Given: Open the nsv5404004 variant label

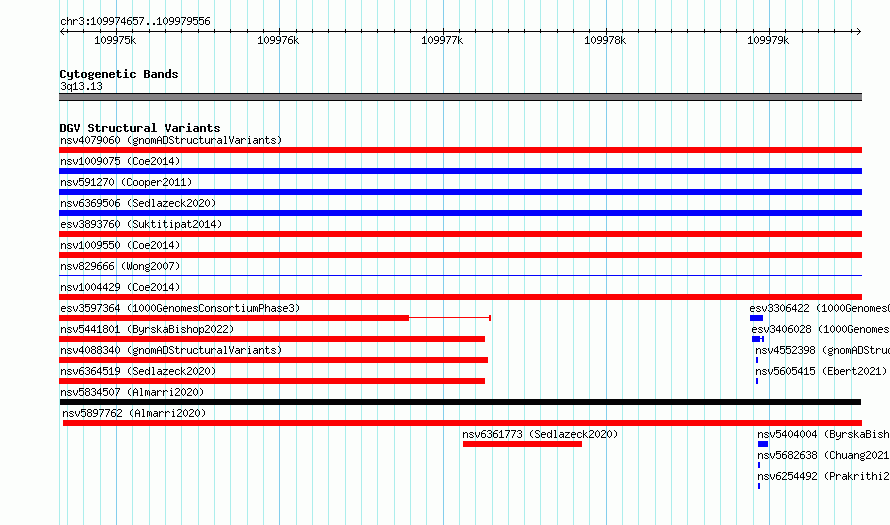Looking at the screenshot, I should (824, 434).
